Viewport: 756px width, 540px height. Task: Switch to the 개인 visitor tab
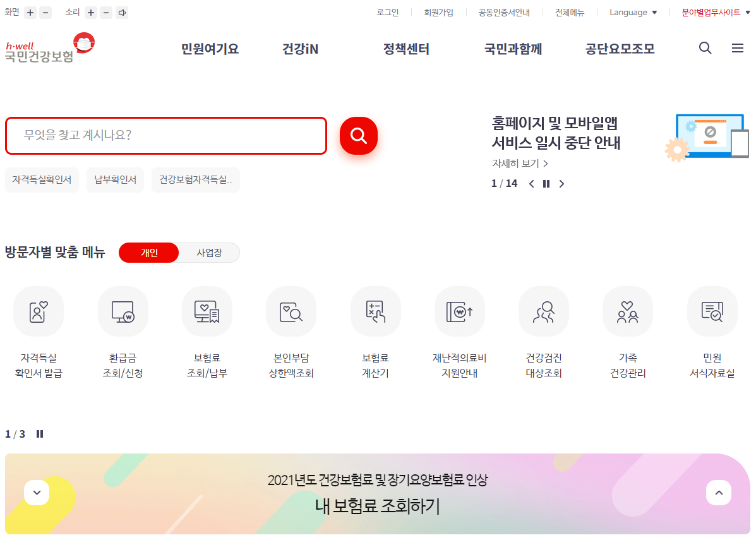149,253
